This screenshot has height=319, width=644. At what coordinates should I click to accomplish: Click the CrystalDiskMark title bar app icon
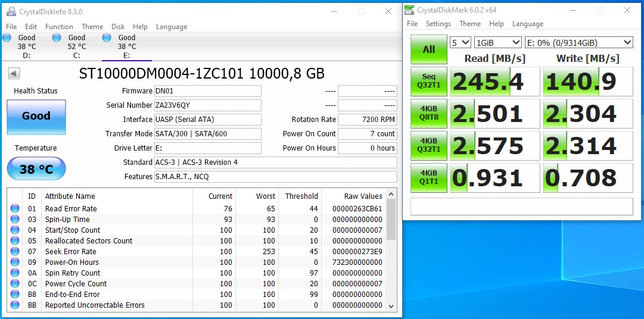(x=409, y=10)
